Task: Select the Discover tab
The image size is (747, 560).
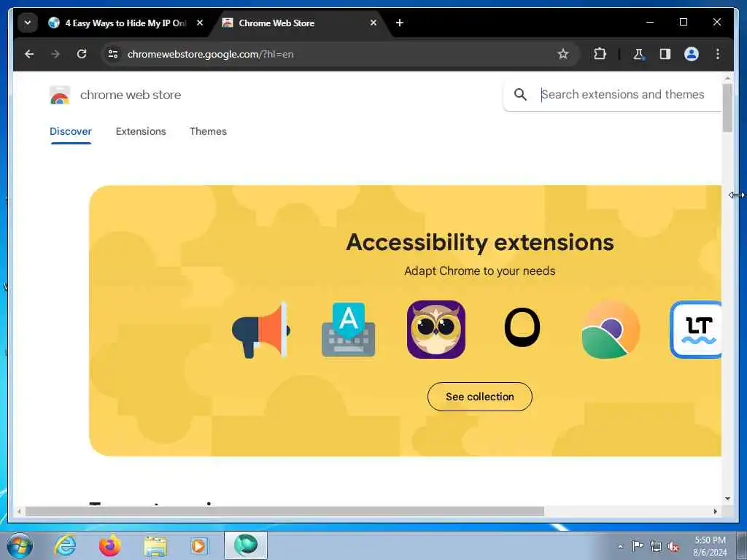Action: 71,131
